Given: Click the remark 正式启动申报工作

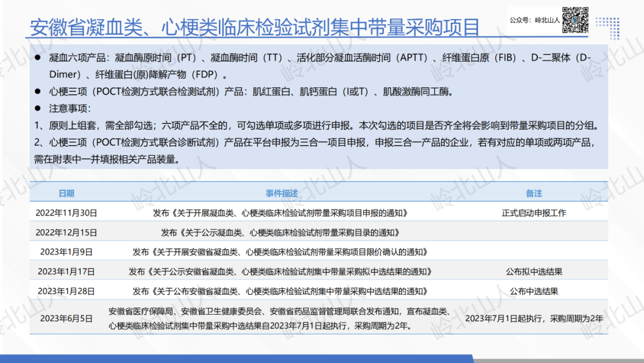Looking at the screenshot, I should pyautogui.click(x=534, y=213).
